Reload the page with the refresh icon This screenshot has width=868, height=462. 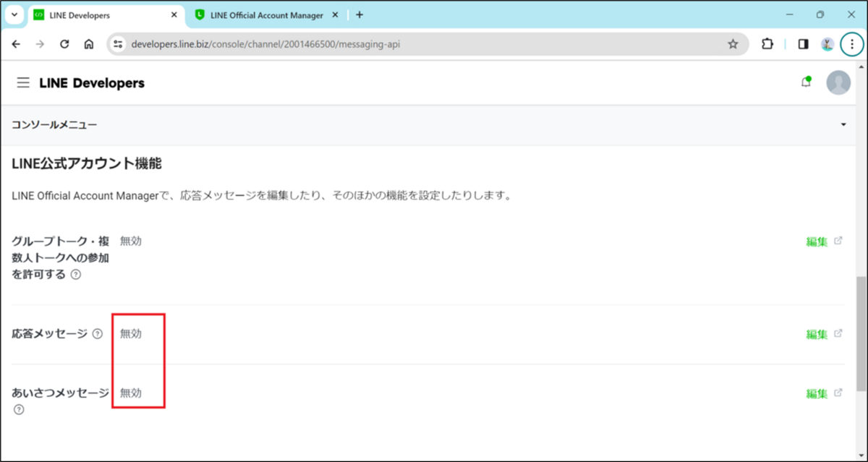coord(64,44)
